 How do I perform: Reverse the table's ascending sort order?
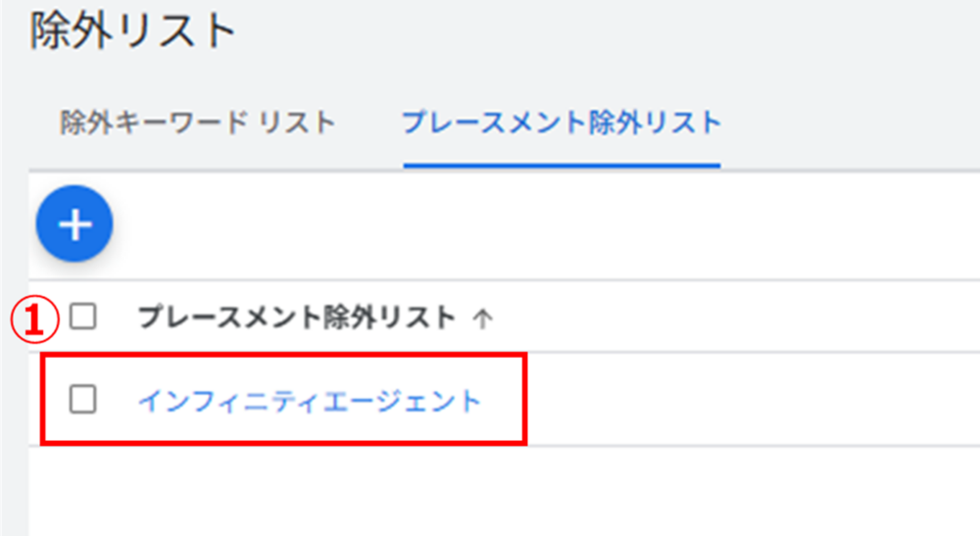tap(481, 318)
